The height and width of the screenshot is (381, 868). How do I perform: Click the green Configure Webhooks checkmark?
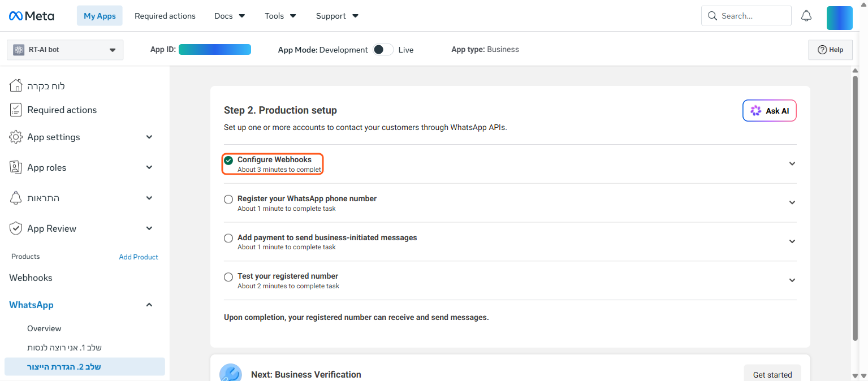coord(228,161)
